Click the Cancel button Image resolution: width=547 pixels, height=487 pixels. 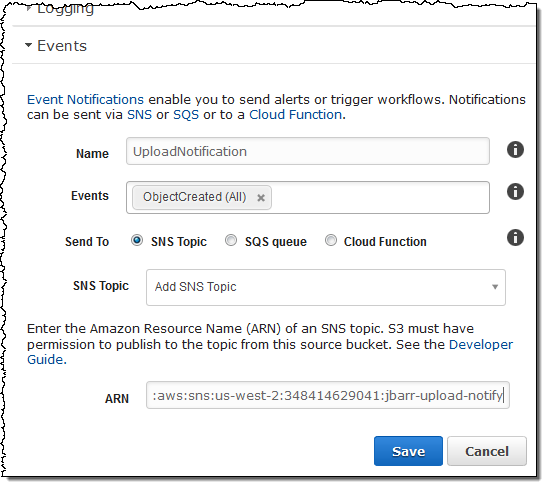point(487,451)
